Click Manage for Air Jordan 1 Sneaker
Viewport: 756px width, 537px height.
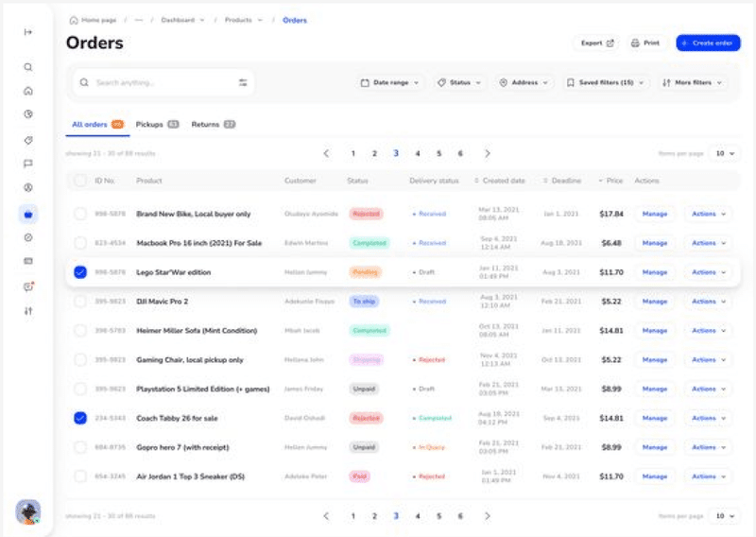(655, 476)
